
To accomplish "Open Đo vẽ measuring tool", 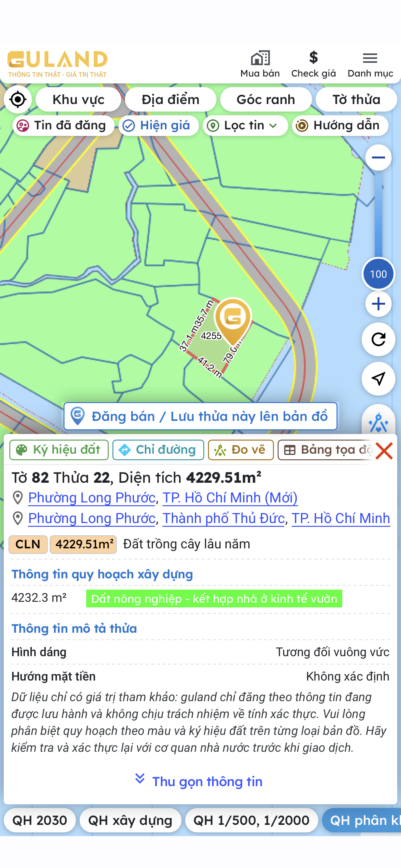I will [x=241, y=450].
